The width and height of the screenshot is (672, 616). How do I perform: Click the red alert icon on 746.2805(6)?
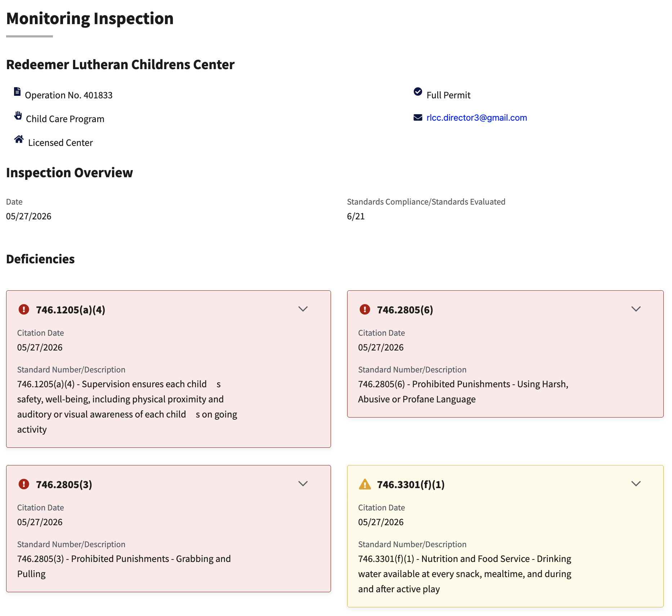pos(365,309)
